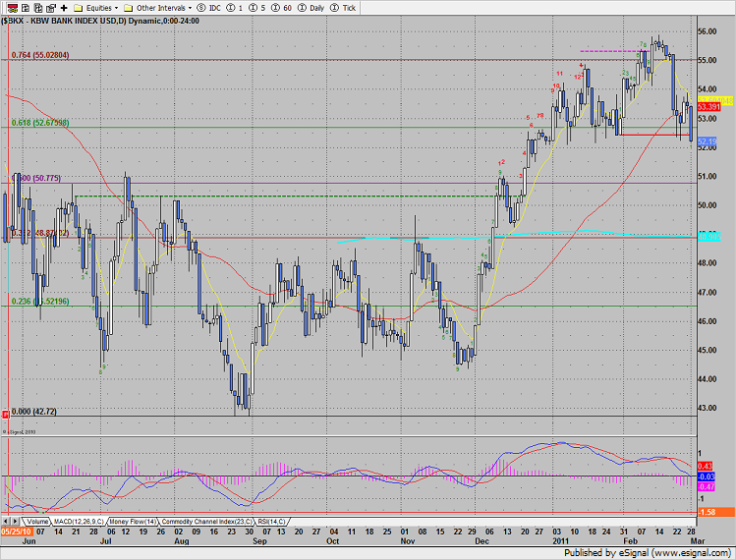This screenshot has height=560, width=736.
Task: Click the folder icon beside Equities
Action: click(79, 8)
